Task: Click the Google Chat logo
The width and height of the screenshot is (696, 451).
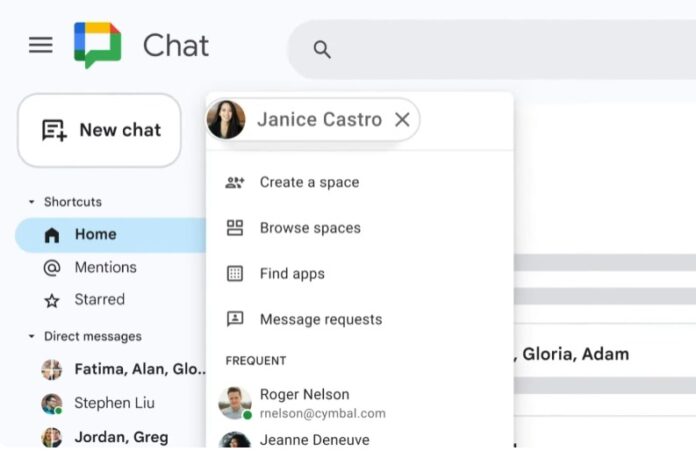Action: point(97,45)
